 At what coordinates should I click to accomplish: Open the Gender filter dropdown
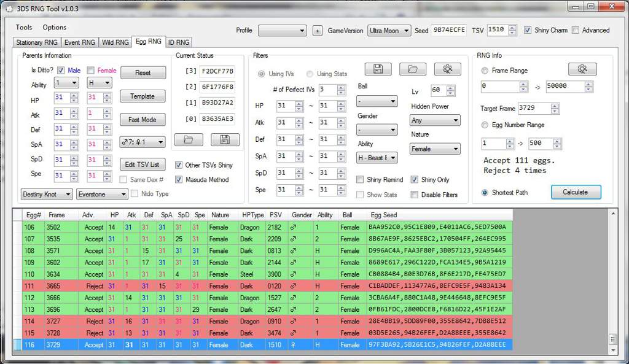tap(377, 130)
